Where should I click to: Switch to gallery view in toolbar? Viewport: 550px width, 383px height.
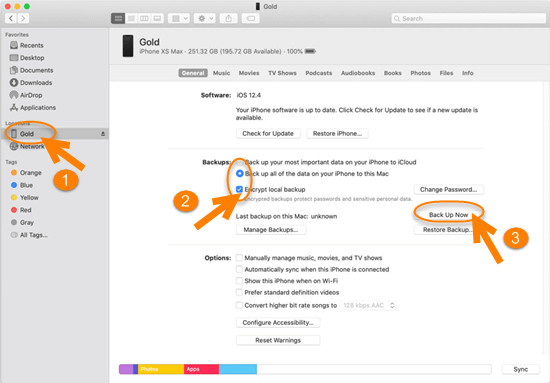pyautogui.click(x=157, y=18)
